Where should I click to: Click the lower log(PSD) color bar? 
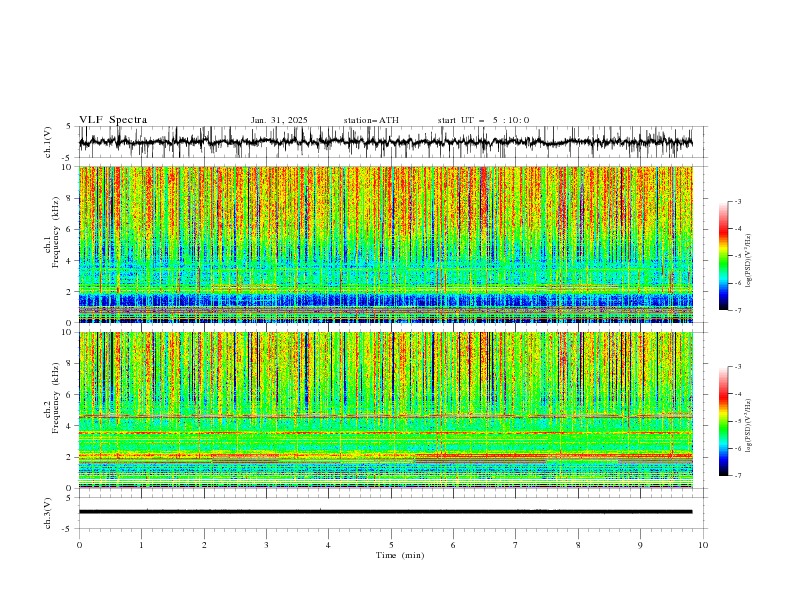pos(723,421)
